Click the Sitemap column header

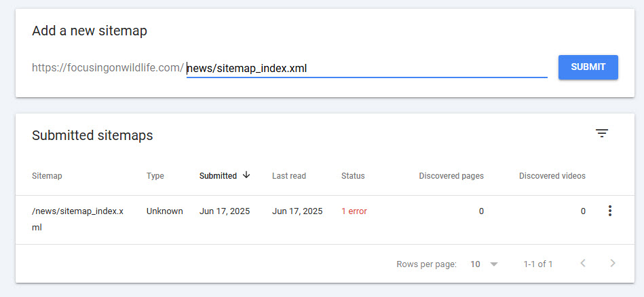pyautogui.click(x=47, y=176)
